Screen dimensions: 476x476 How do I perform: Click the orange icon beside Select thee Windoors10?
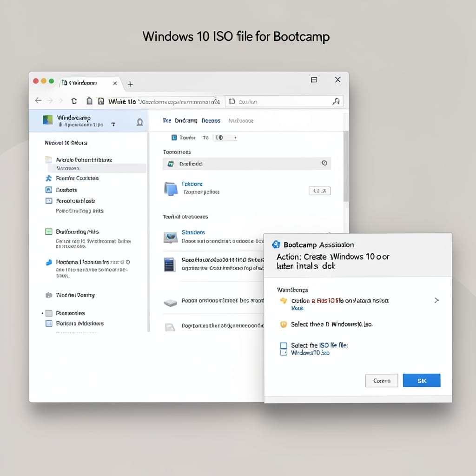point(283,324)
